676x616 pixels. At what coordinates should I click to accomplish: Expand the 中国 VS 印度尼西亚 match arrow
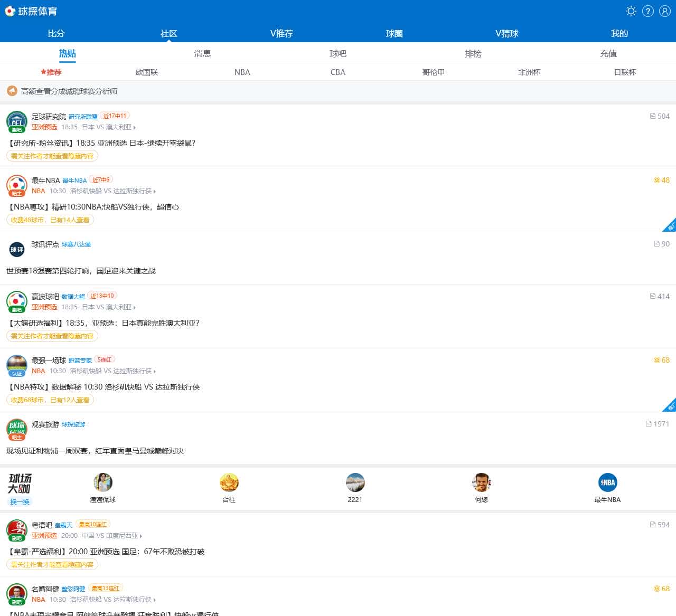(x=141, y=536)
